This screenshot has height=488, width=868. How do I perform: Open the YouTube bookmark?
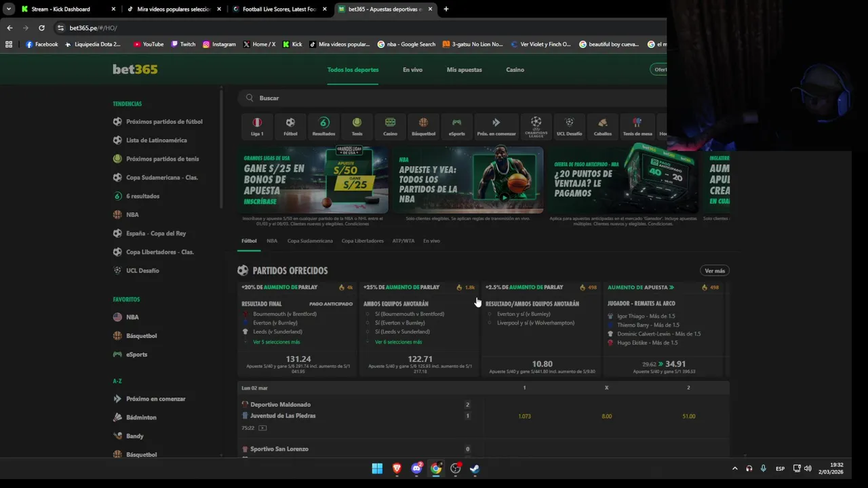pos(149,44)
